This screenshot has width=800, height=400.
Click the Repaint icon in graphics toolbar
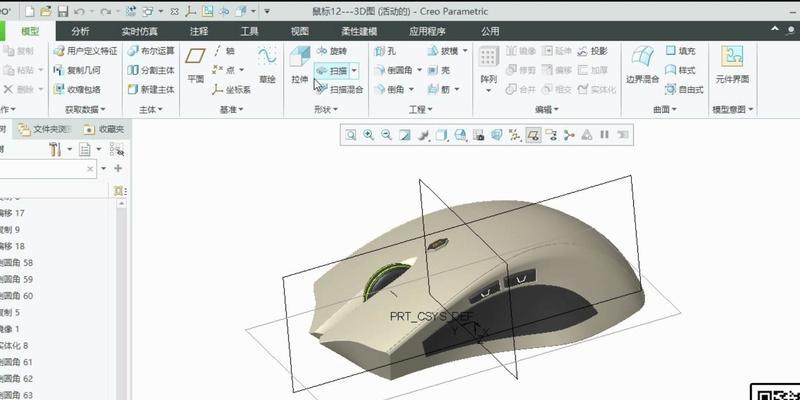pyautogui.click(x=405, y=135)
